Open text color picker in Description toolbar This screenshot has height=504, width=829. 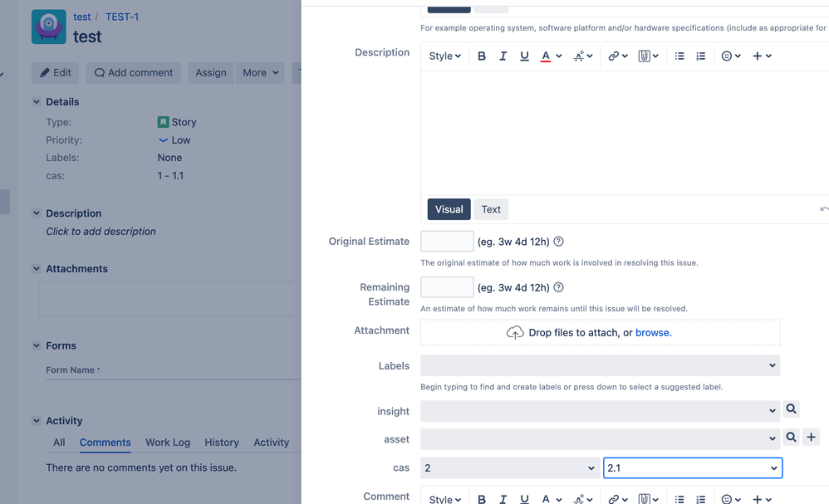[551, 56]
